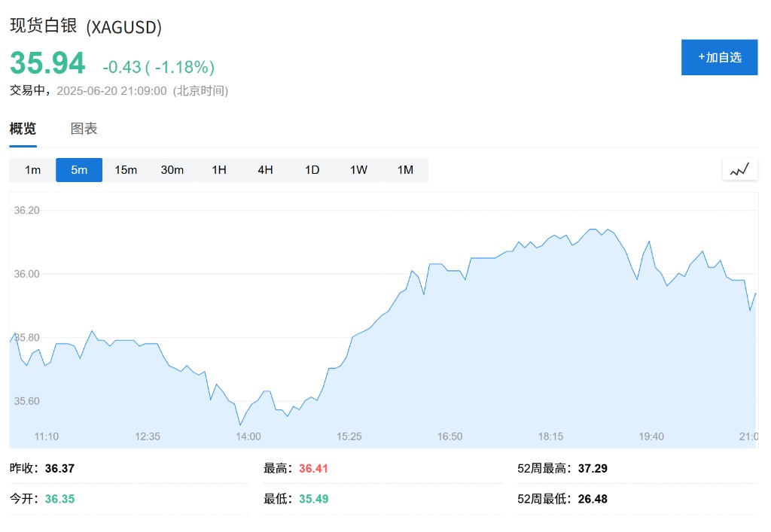Viewport: 771px width, 532px height.
Task: Set chart interval to 30m
Action: click(x=172, y=170)
